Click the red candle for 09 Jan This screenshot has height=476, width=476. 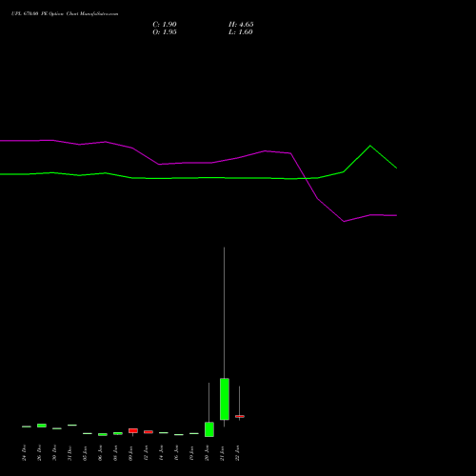133,430
